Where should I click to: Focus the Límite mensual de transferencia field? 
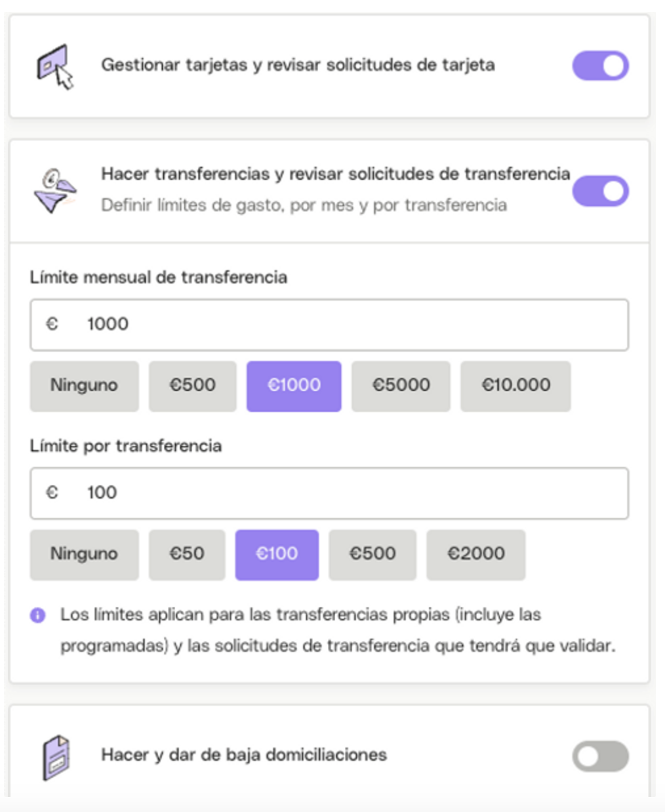[329, 325]
